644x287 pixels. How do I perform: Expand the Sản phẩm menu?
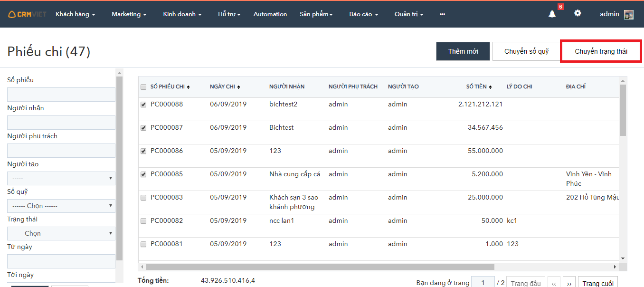[316, 14]
